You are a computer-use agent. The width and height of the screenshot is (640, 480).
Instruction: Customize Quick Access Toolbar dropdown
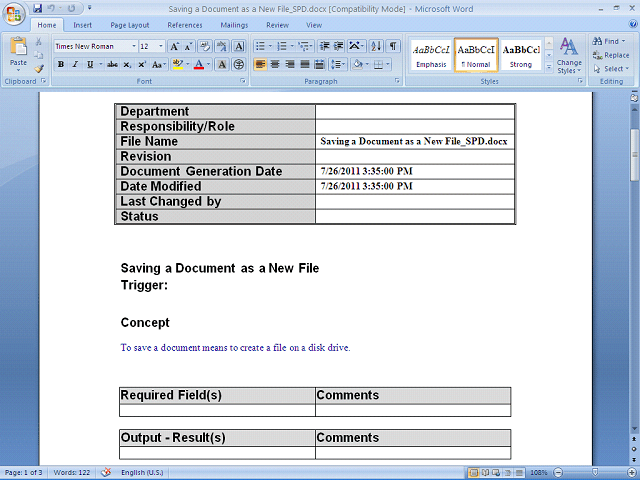[89, 8]
